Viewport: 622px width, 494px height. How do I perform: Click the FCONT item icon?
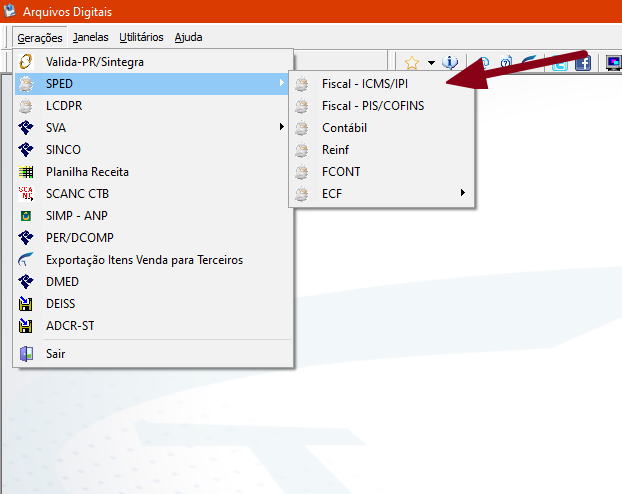301,172
